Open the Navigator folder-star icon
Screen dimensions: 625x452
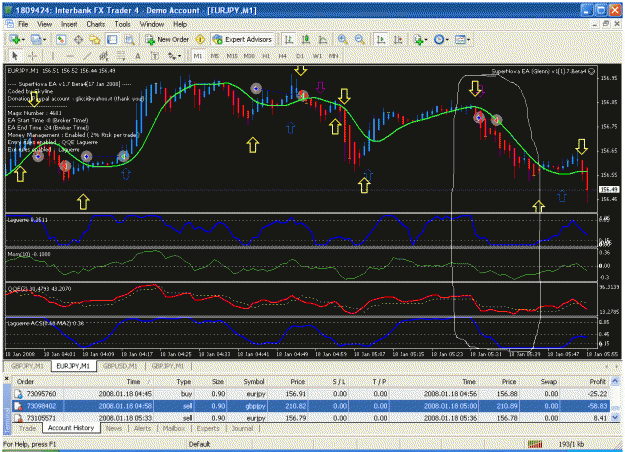point(95,39)
